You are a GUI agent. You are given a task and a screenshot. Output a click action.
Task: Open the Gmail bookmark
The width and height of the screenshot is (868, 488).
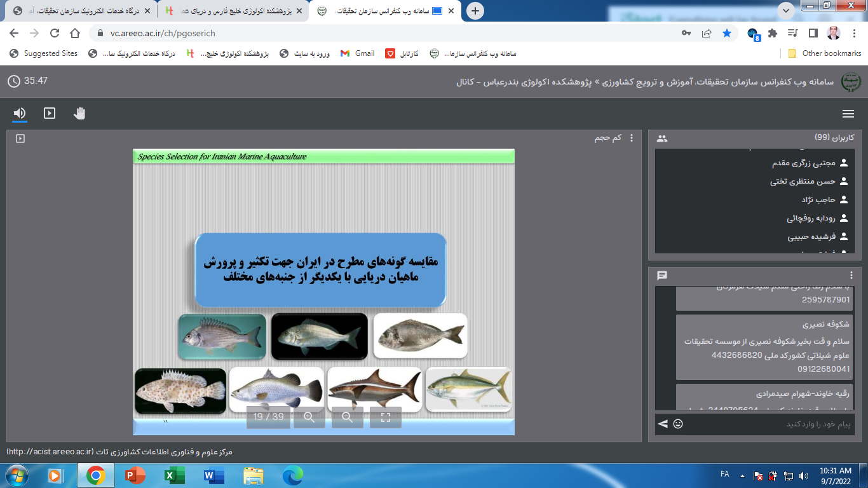358,53
